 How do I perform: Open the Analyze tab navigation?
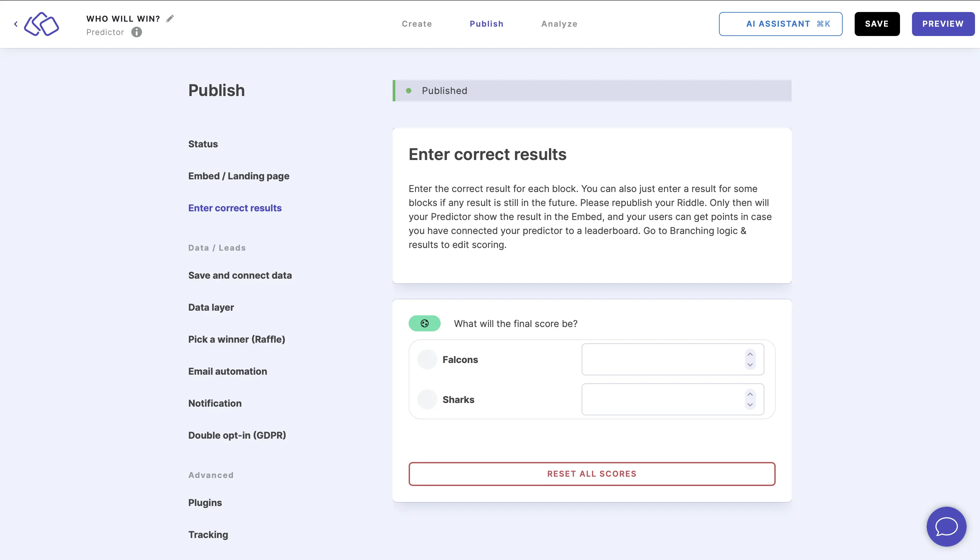point(559,24)
